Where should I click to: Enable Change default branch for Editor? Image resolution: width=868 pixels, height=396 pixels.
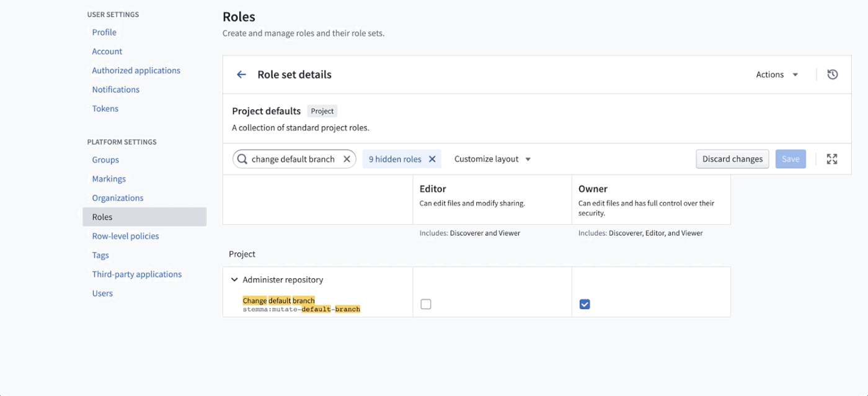[426, 304]
